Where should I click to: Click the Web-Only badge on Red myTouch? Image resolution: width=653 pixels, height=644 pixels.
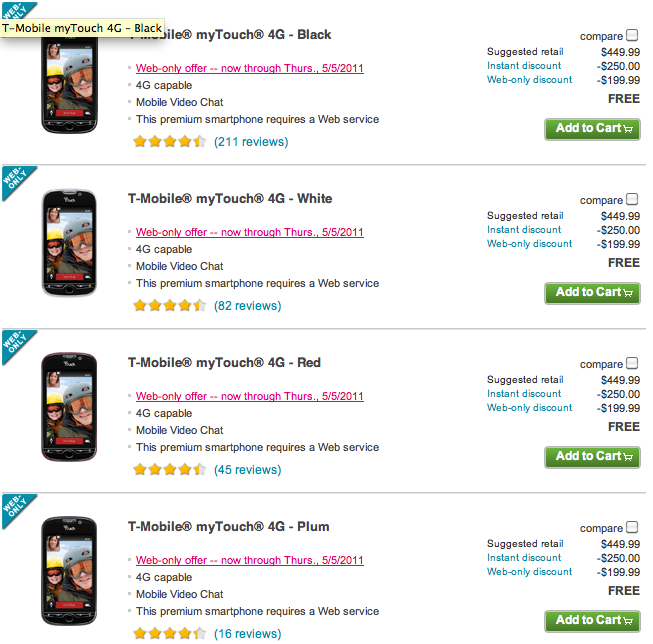click(x=17, y=346)
